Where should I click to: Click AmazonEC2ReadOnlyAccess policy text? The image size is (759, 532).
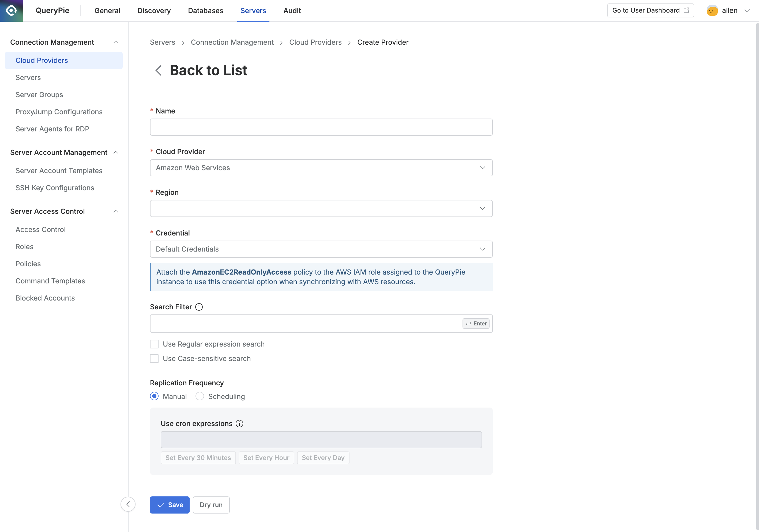coord(242,272)
